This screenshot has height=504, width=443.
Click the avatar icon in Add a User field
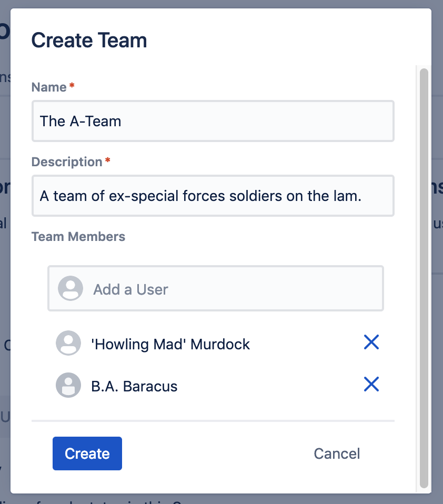pos(71,289)
